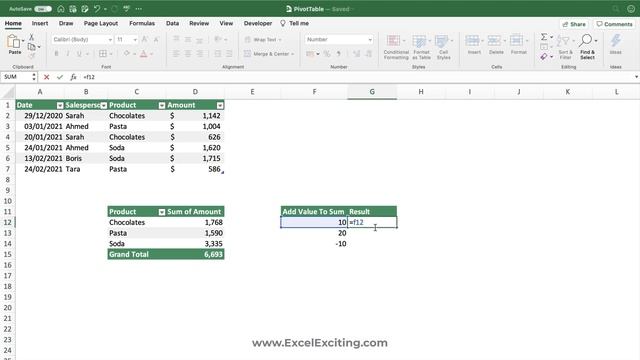The width and height of the screenshot is (640, 360).
Task: Cancel formula entry with red X
Action: pos(47,77)
